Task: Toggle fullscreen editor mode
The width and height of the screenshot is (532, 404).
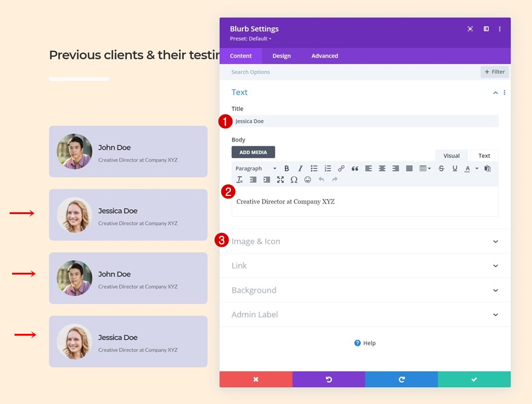Action: point(281,180)
